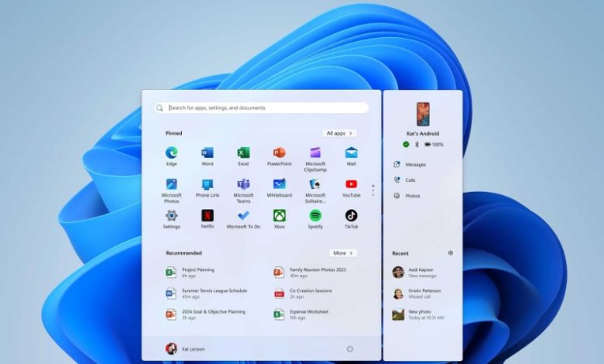Launch the TikTok app
The width and height of the screenshot is (604, 364).
pyautogui.click(x=352, y=219)
